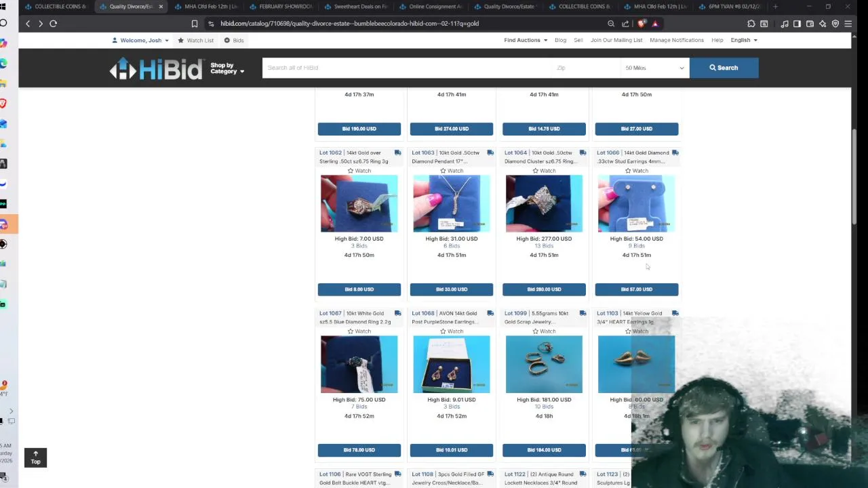This screenshot has height=488, width=868.
Task: Open the new tab plus button
Action: (x=775, y=7)
